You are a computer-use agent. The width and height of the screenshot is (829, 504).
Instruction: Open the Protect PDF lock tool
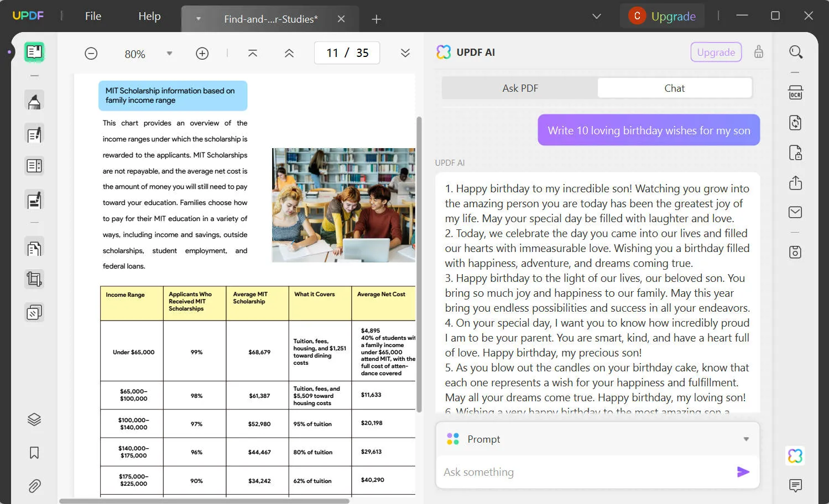796,153
